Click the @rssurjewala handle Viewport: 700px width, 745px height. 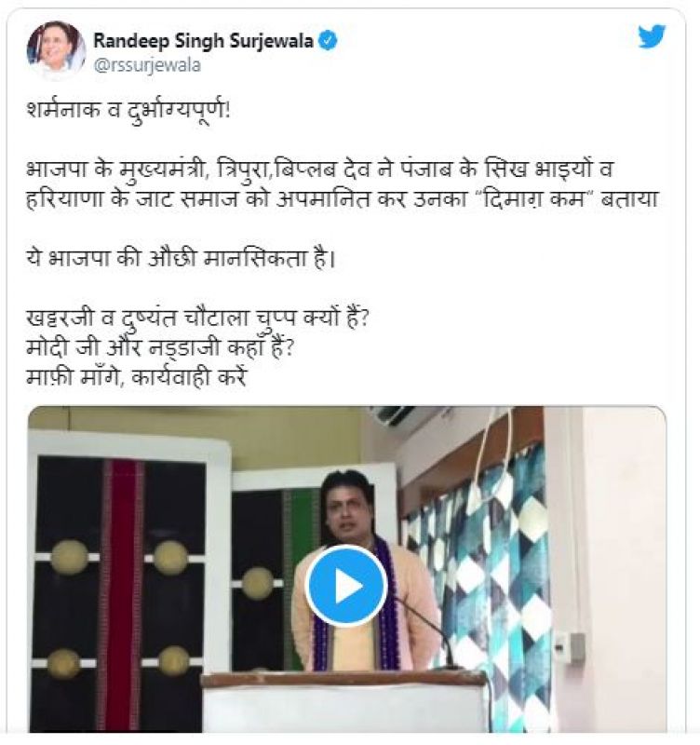point(147,65)
